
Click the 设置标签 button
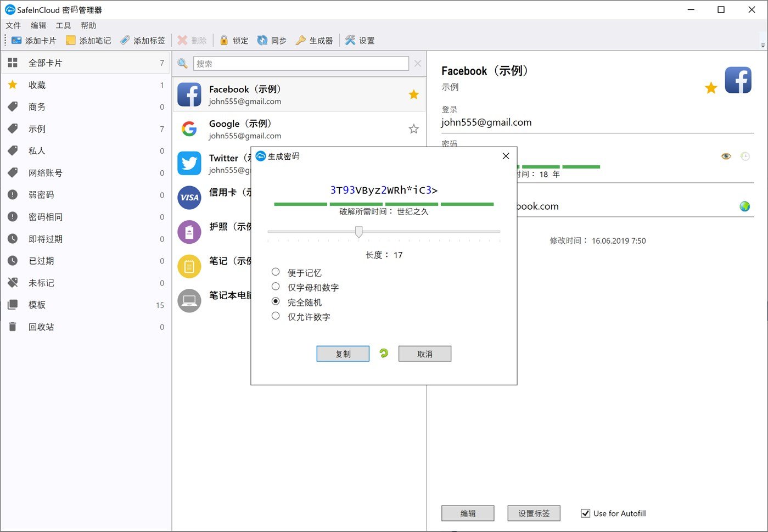533,513
